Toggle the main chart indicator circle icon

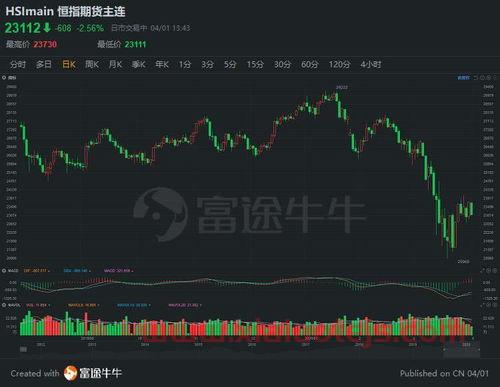(4, 78)
